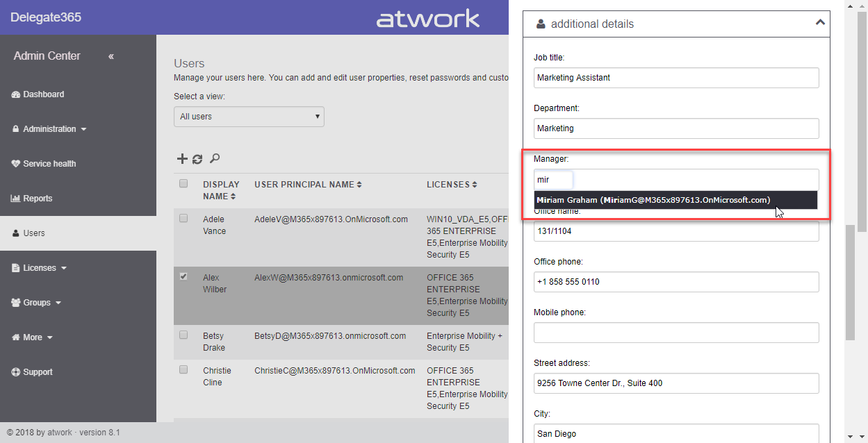The image size is (868, 443).
Task: Toggle the select-all checkbox in header
Action: (x=183, y=184)
